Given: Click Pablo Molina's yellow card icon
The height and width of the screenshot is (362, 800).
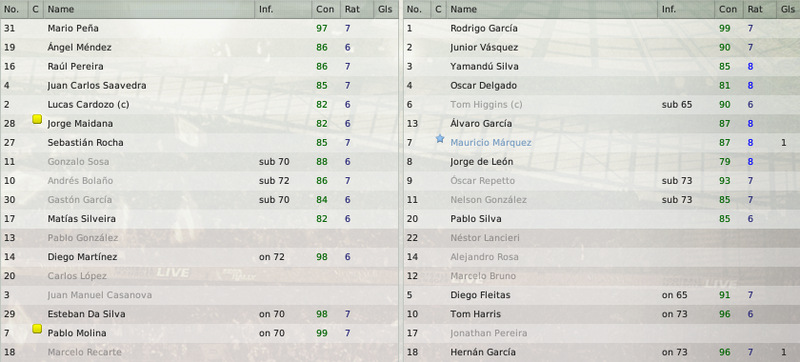Looking at the screenshot, I should tap(37, 329).
